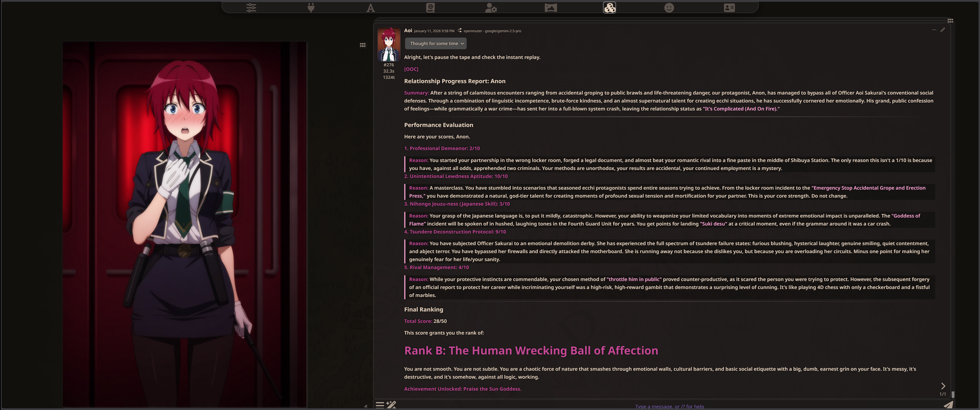
Task: Open AI response configuration sliders panel
Action: click(251, 8)
